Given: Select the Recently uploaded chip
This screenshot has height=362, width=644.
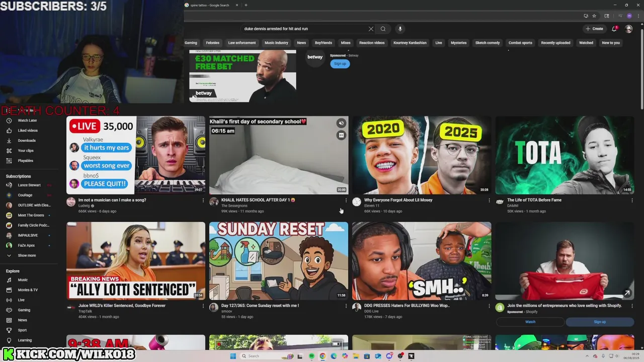Looking at the screenshot, I should tap(555, 43).
